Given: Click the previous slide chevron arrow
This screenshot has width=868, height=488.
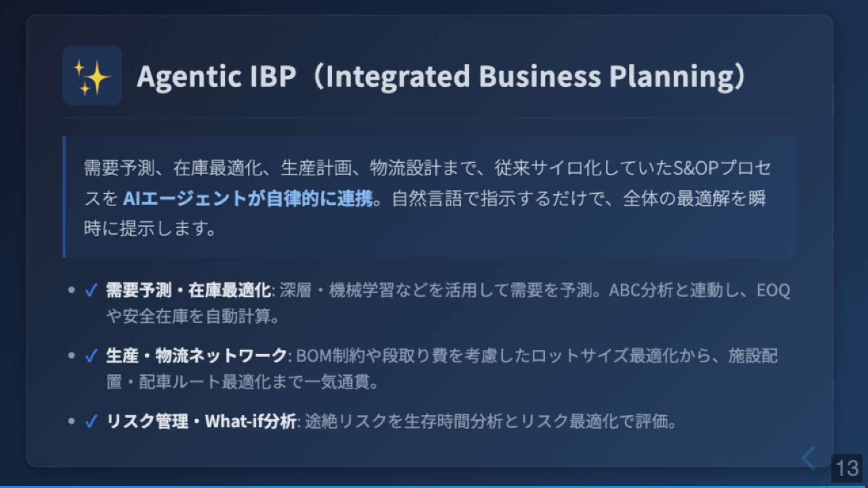Looking at the screenshot, I should coord(809,458).
